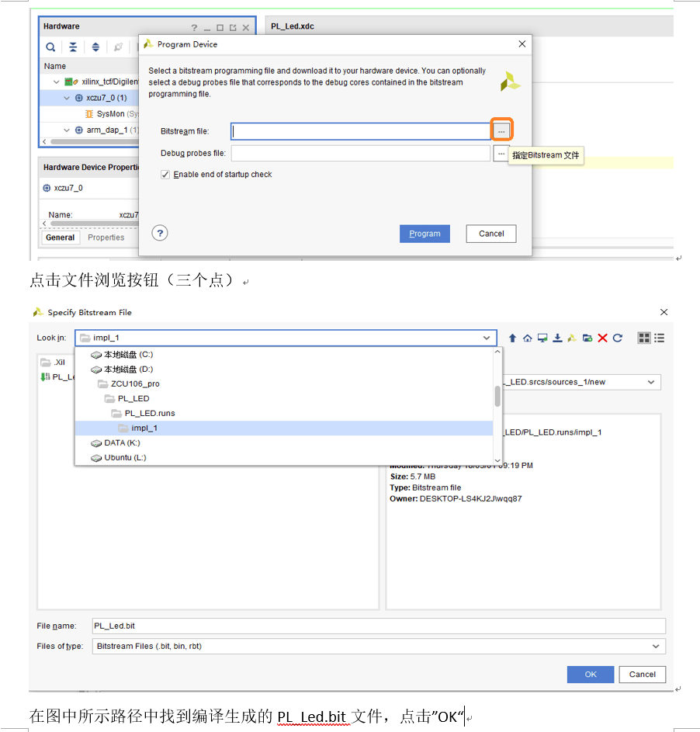This screenshot has height=732, width=700.
Task: Refresh the file list
Action: [x=618, y=338]
